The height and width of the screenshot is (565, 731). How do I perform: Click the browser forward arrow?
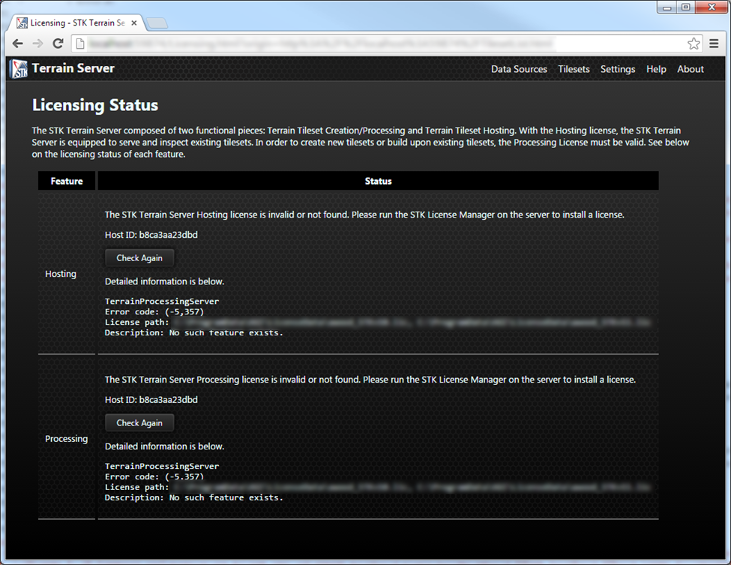38,44
